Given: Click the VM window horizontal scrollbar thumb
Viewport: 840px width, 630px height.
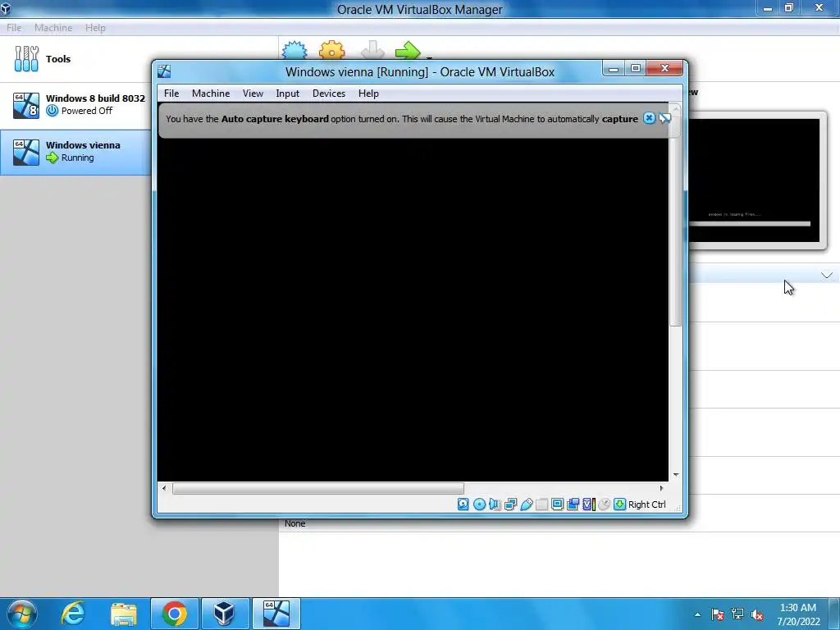Looking at the screenshot, I should pos(318,488).
